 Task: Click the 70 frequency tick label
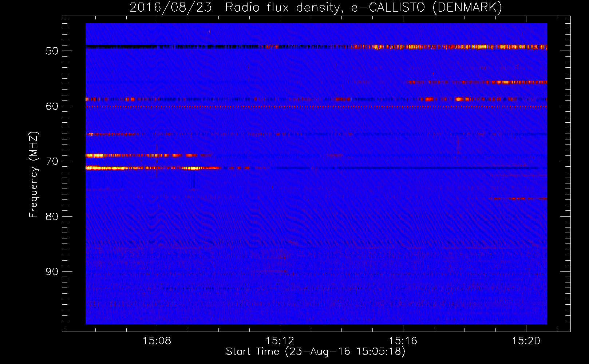click(52, 161)
